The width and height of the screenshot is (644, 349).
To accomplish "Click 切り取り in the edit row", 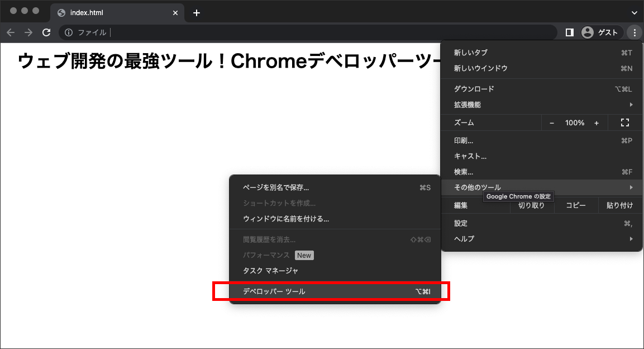I will [x=532, y=205].
